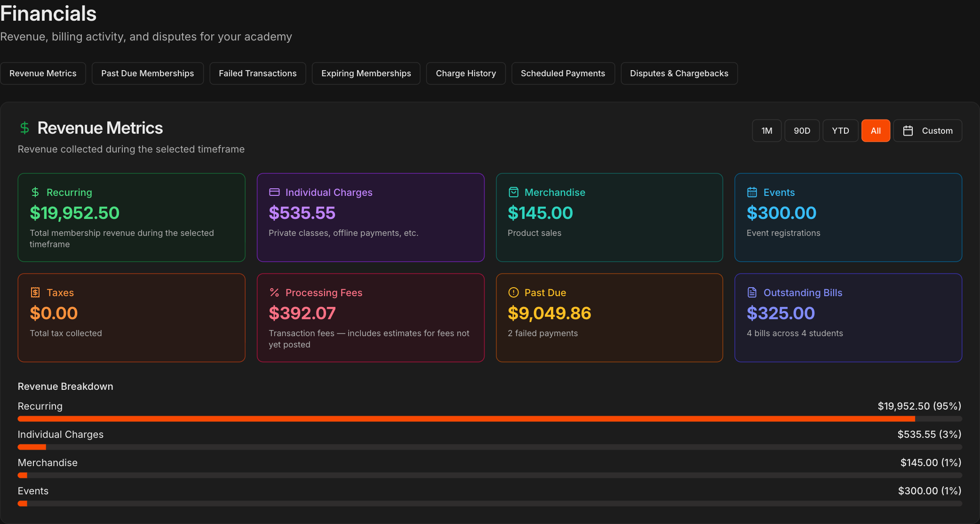Click the percent icon for Processing Fees
The width and height of the screenshot is (980, 524).
coord(274,292)
